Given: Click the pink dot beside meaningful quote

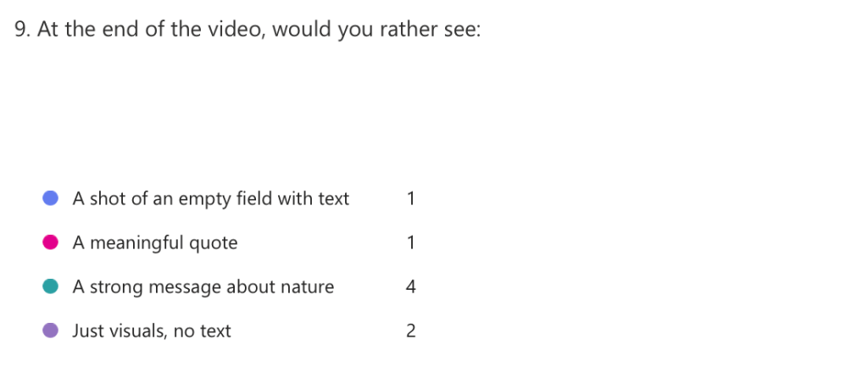Looking at the screenshot, I should (51, 243).
